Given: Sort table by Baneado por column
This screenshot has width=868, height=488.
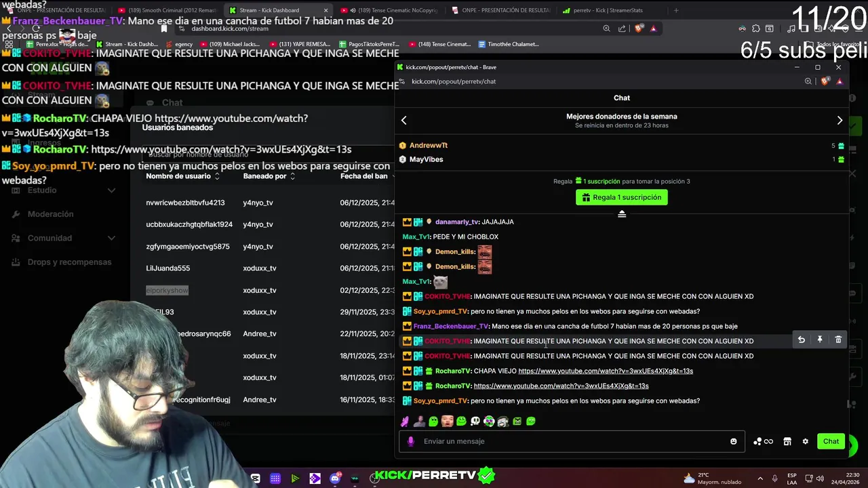Looking at the screenshot, I should pyautogui.click(x=269, y=176).
